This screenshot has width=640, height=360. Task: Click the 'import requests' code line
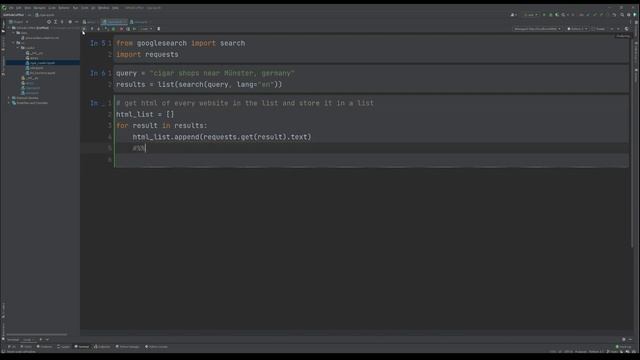pos(147,55)
